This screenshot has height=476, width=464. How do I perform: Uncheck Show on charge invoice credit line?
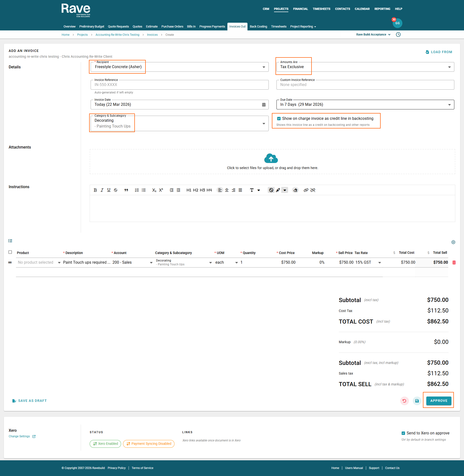(x=279, y=119)
